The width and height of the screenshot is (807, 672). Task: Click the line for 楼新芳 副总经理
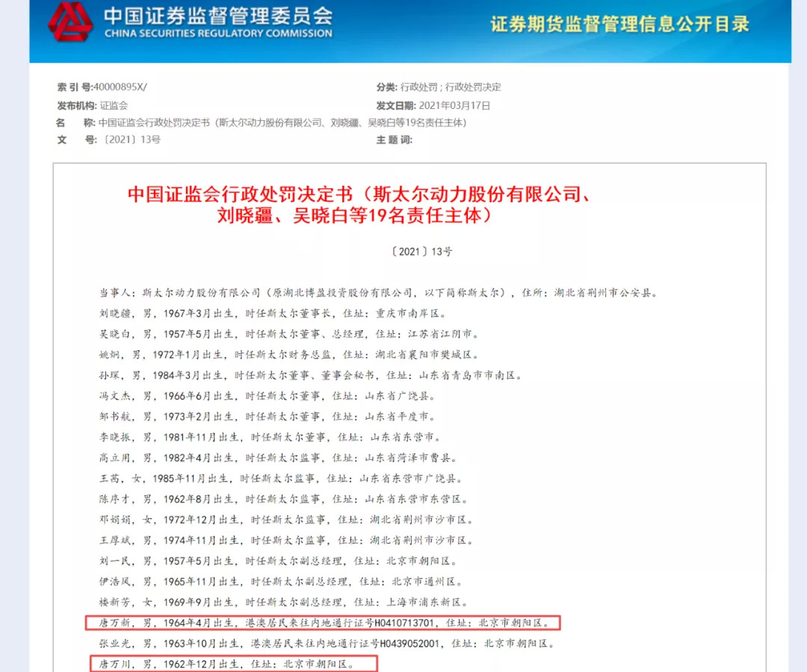pyautogui.click(x=284, y=602)
